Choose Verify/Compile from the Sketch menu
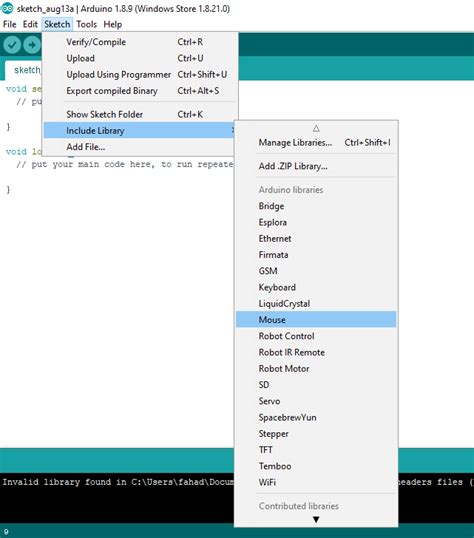 tap(140, 42)
